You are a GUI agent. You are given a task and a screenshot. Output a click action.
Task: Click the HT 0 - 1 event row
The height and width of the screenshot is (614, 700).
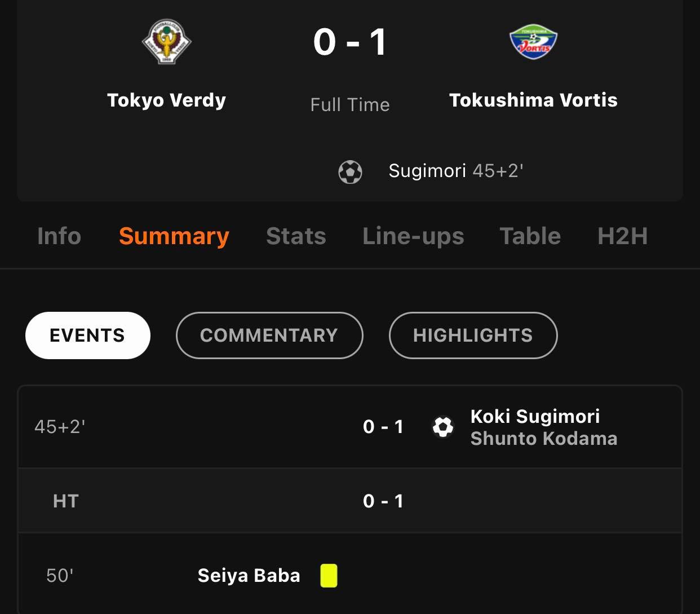pos(349,501)
